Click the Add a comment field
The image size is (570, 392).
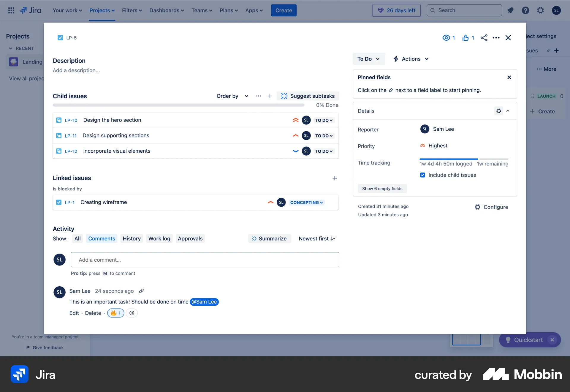tap(205, 260)
